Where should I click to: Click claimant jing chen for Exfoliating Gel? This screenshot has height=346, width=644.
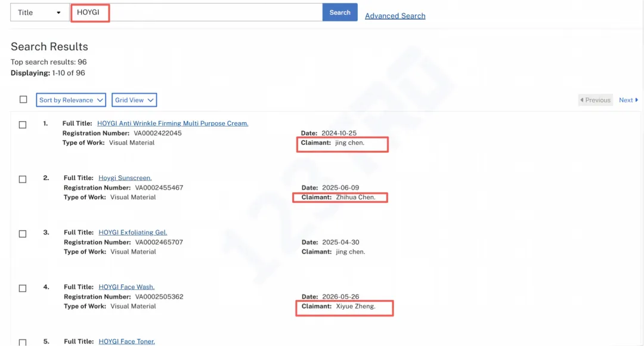click(351, 252)
